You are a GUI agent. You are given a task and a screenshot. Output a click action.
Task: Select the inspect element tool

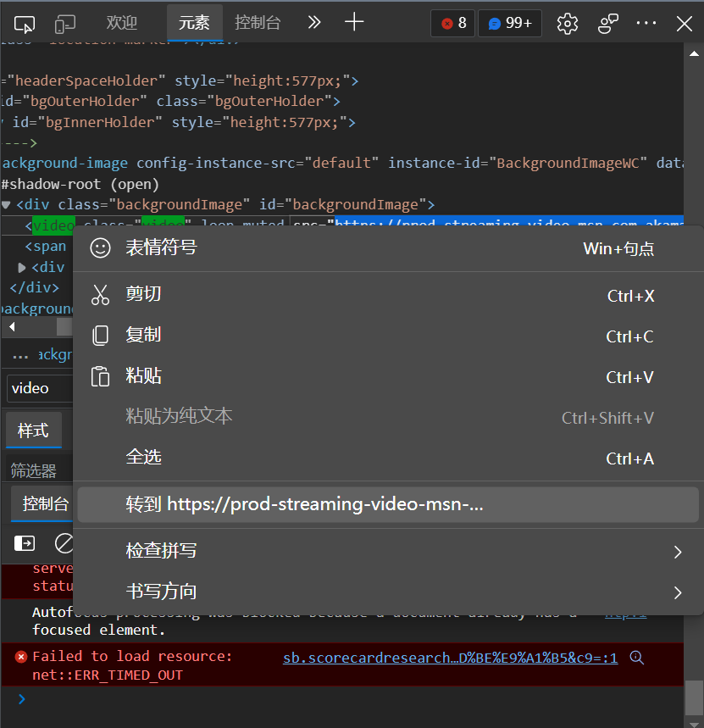pos(25,24)
